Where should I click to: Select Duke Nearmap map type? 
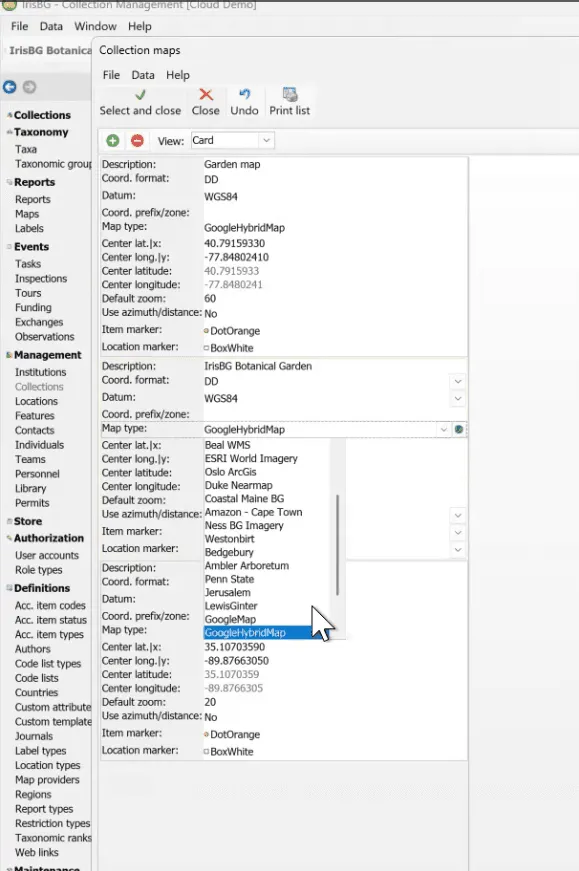pos(238,485)
